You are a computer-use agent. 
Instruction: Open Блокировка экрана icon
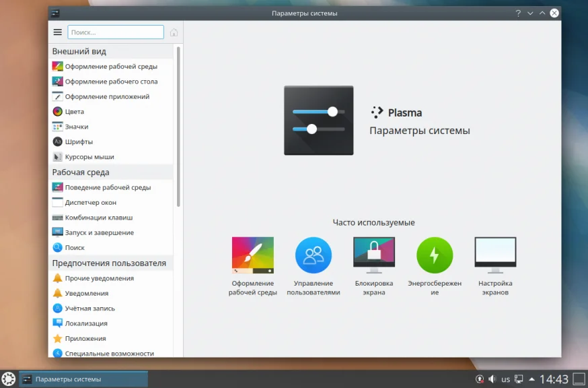[x=374, y=255]
